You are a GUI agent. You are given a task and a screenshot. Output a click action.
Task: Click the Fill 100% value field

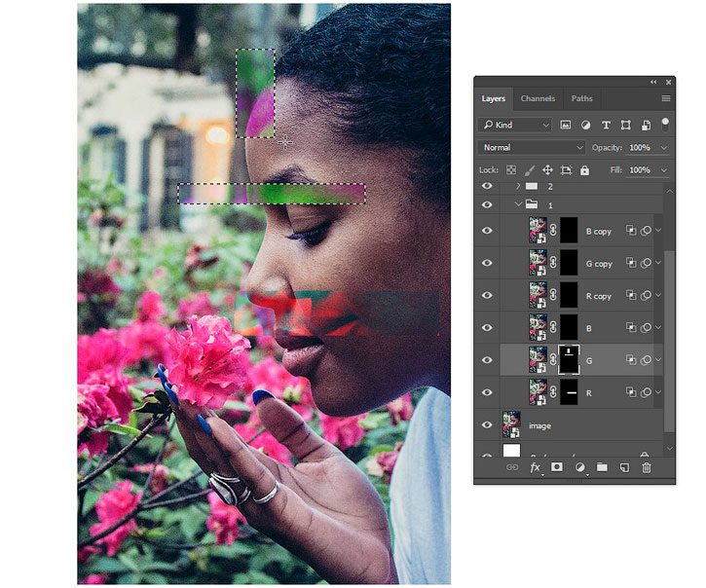[x=640, y=170]
